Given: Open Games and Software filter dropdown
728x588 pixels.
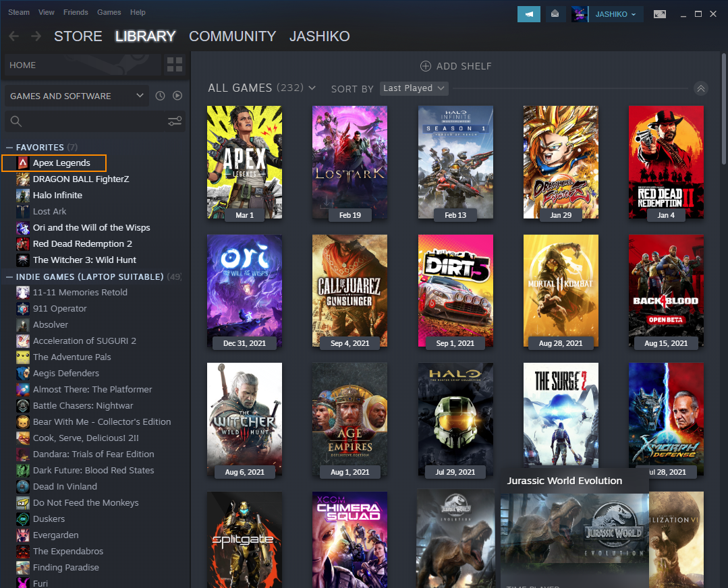Looking at the screenshot, I should coord(77,96).
